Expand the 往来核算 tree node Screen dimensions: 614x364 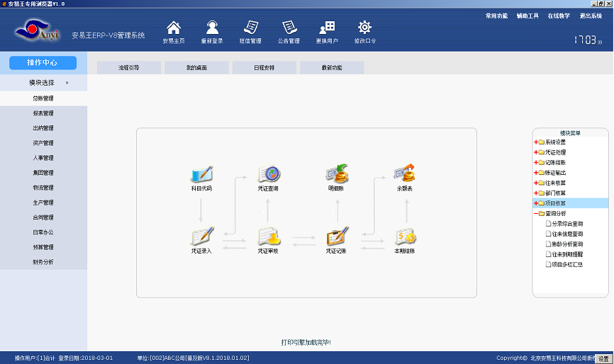click(x=536, y=183)
